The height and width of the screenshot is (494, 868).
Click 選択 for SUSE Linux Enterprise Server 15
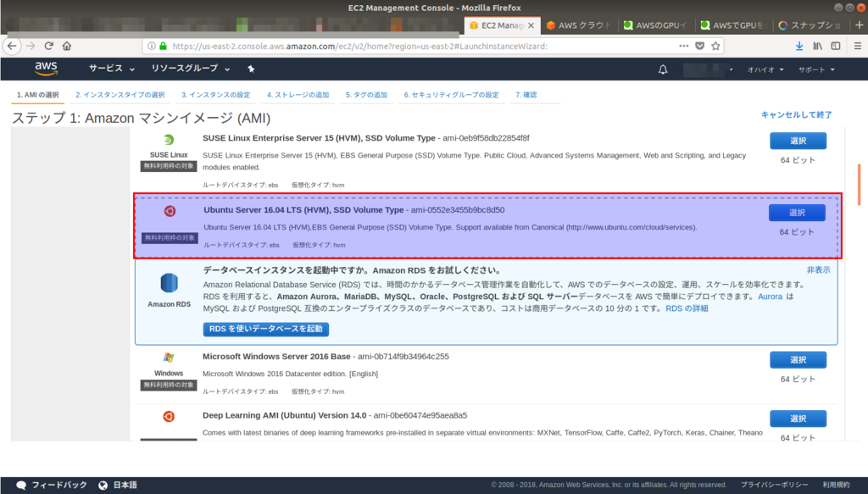[798, 141]
